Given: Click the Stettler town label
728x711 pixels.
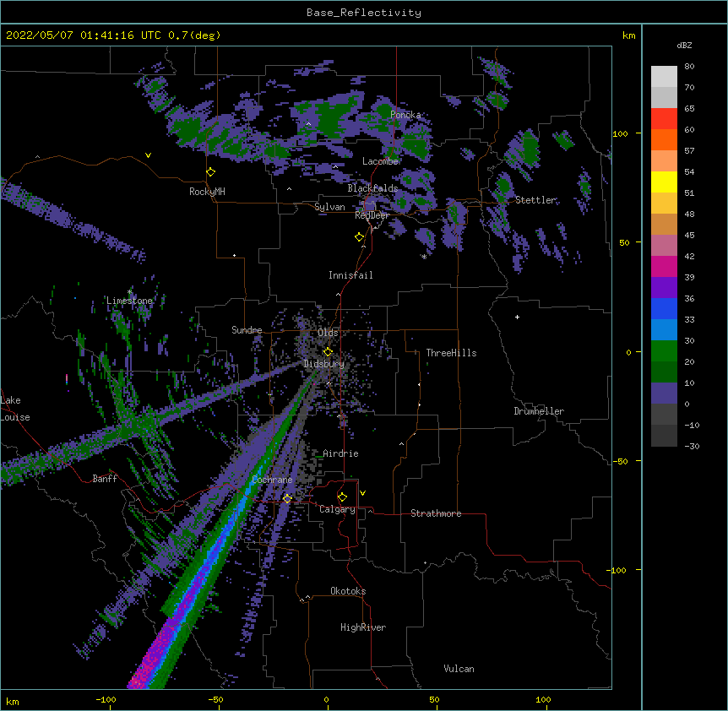Looking at the screenshot, I should coord(535,200).
